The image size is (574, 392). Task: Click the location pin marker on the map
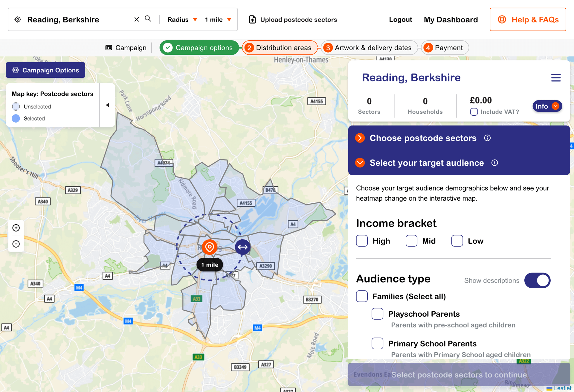(x=210, y=247)
